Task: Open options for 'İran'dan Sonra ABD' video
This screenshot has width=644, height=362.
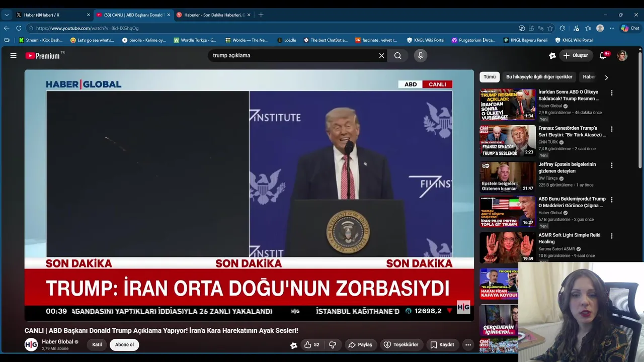Action: [612, 93]
